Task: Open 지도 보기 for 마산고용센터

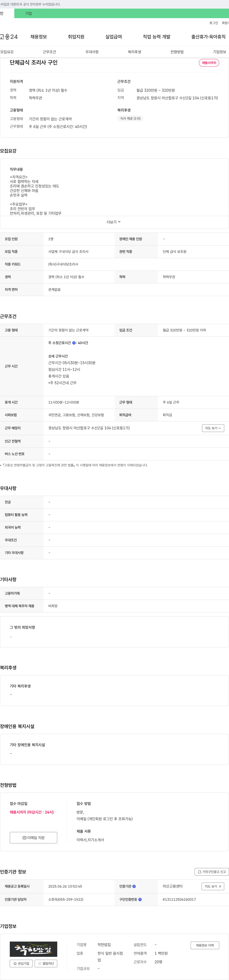Action: click(x=213, y=886)
